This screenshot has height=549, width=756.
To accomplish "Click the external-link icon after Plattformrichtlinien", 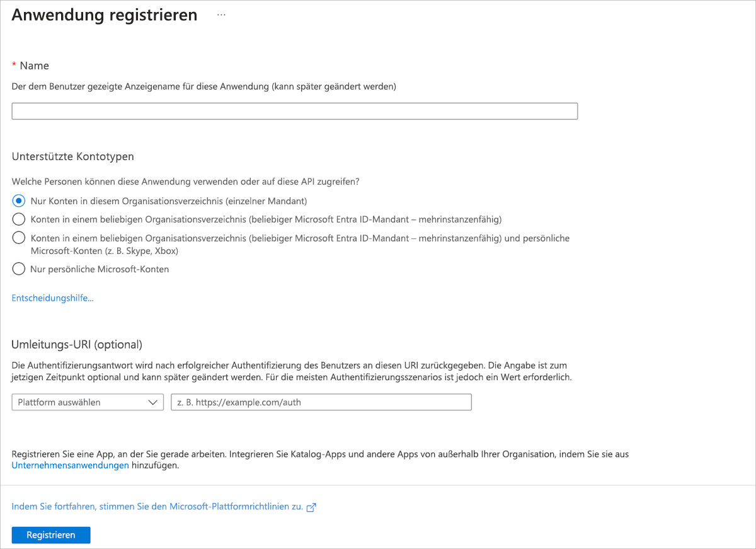I will pos(311,506).
